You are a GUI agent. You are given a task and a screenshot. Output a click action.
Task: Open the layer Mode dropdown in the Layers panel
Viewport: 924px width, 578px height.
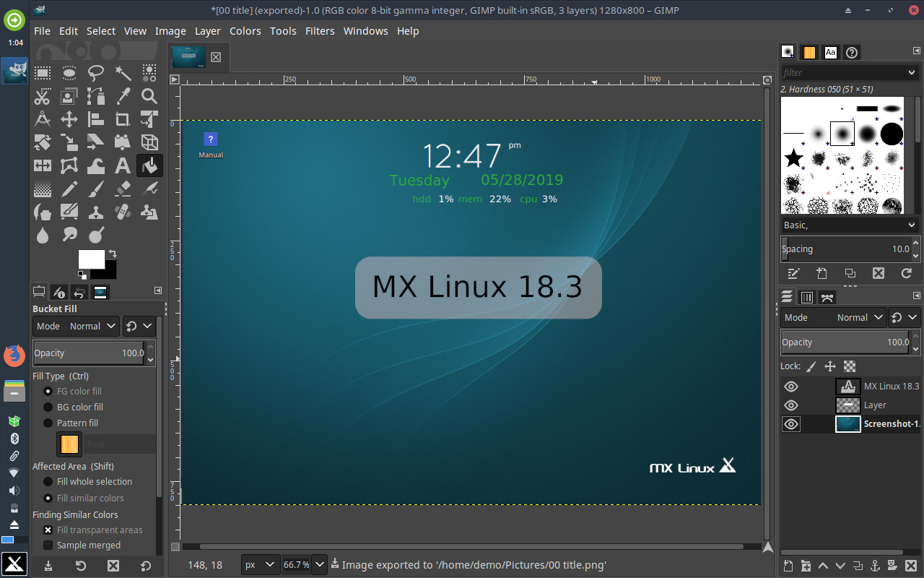click(x=859, y=317)
